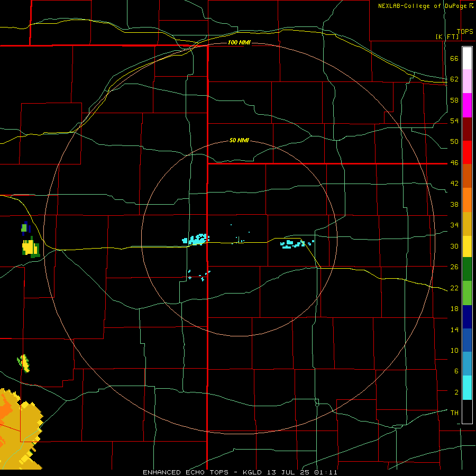Click the light green legend swatch near 22

[467, 293]
